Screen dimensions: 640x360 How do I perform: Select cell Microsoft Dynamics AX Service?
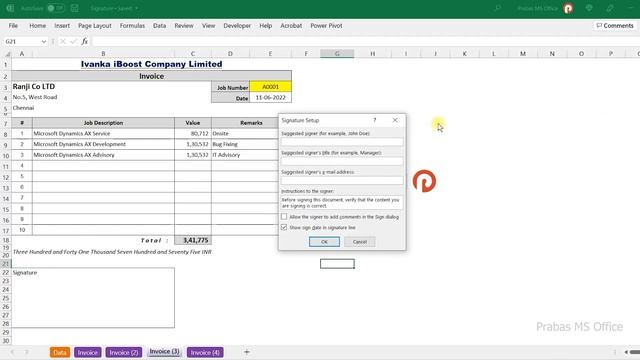pyautogui.click(x=103, y=133)
